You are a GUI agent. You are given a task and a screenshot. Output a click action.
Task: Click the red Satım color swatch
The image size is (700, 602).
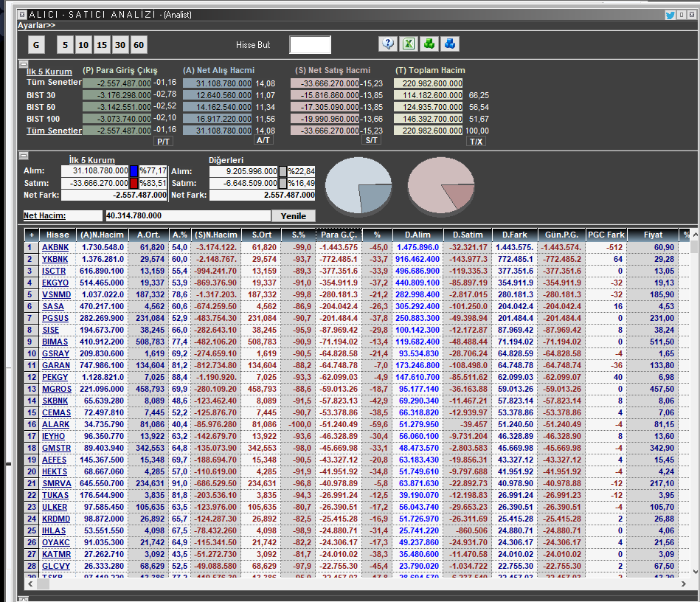point(134,183)
